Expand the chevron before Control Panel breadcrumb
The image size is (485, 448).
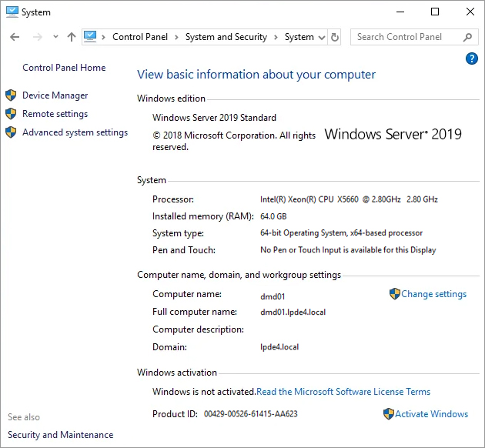coord(103,37)
